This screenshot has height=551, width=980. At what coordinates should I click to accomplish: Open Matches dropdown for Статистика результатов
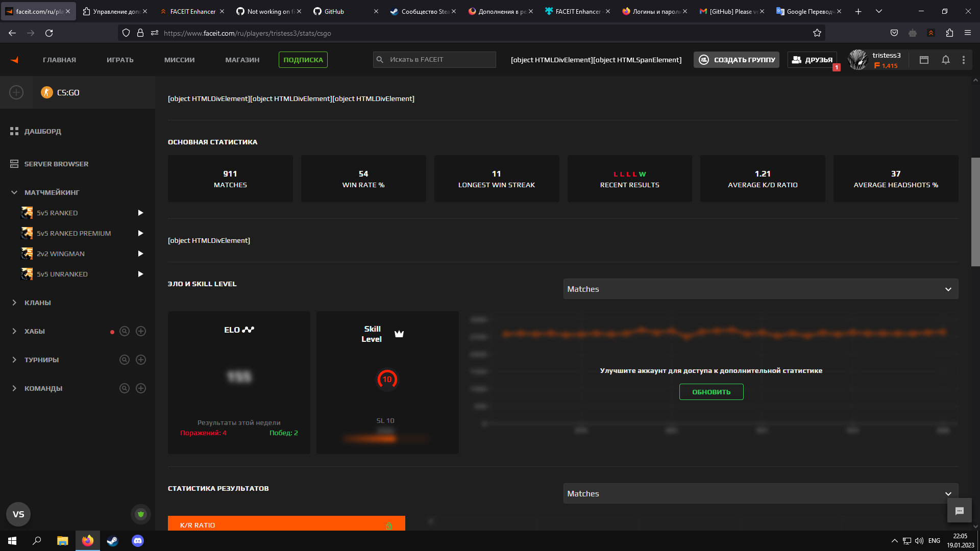(x=761, y=493)
